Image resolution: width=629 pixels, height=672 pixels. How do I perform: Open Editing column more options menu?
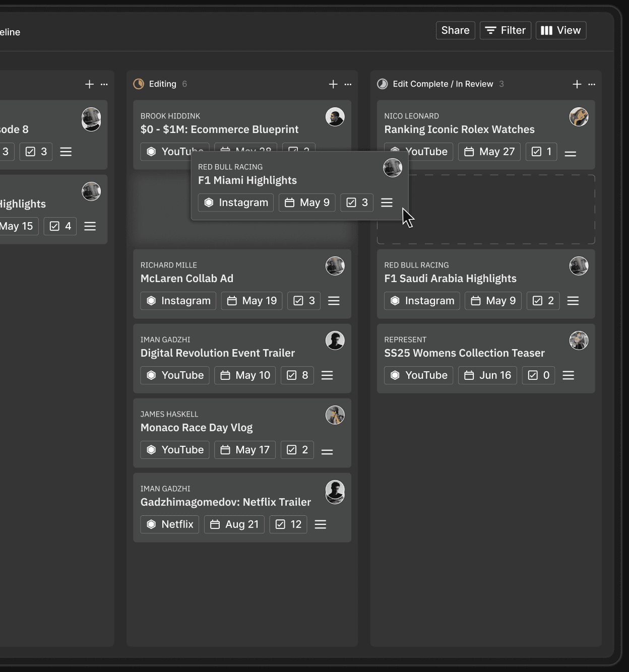point(348,84)
